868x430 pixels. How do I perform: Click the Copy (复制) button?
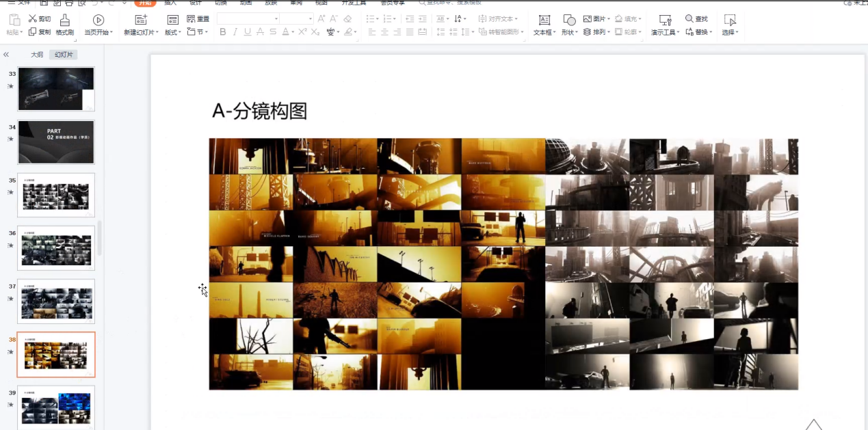40,32
